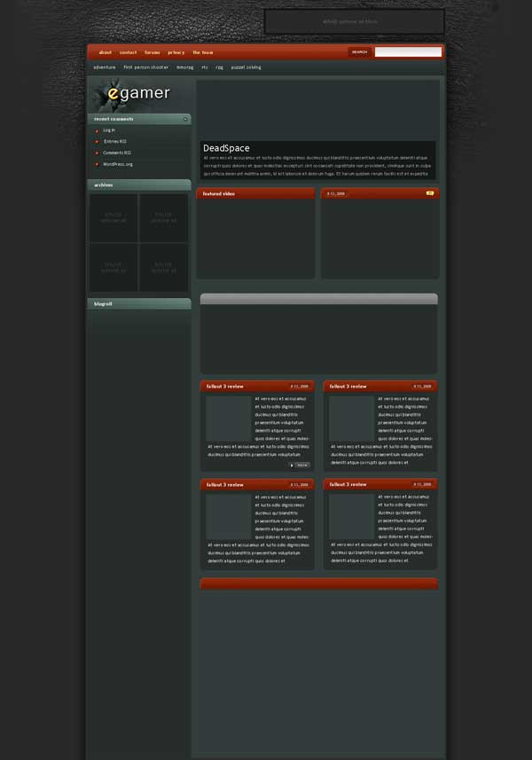Click the yellow comment badge on featured panel
Screen dimensions: 532x760
[430, 192]
